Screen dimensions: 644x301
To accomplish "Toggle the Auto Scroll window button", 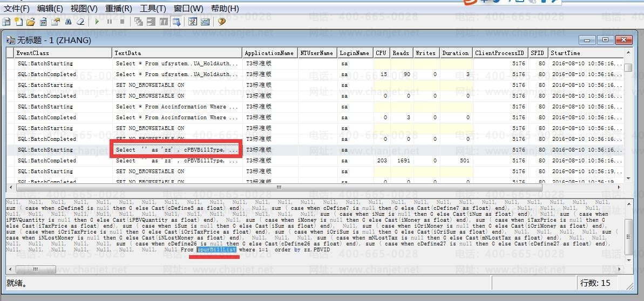I will coord(176,22).
